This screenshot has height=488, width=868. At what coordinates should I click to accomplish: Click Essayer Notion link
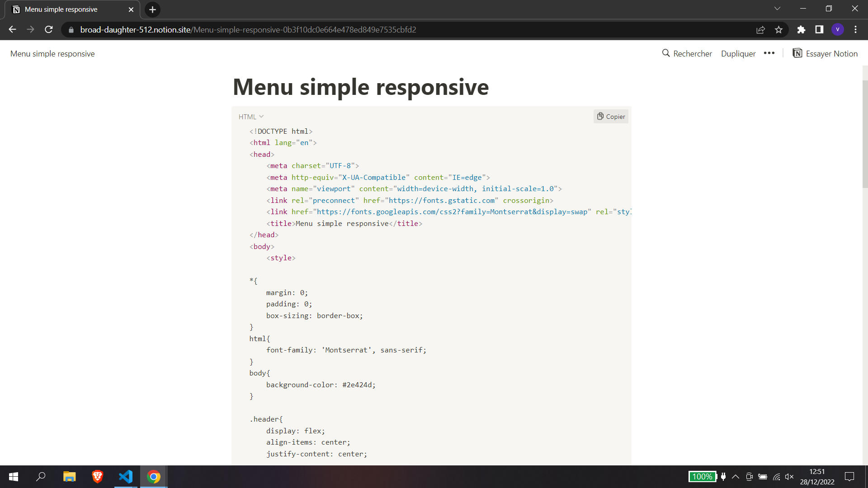(x=825, y=53)
